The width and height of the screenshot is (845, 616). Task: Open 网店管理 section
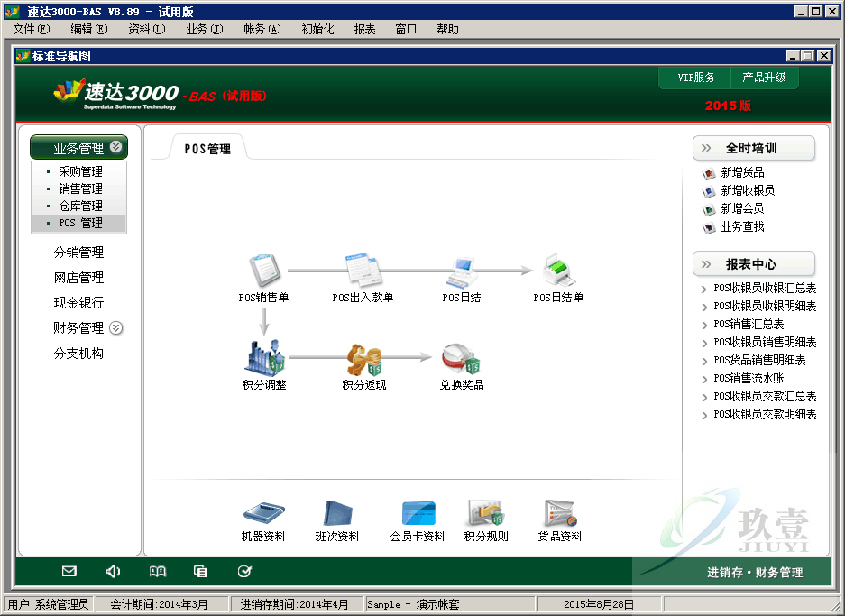pyautogui.click(x=78, y=278)
